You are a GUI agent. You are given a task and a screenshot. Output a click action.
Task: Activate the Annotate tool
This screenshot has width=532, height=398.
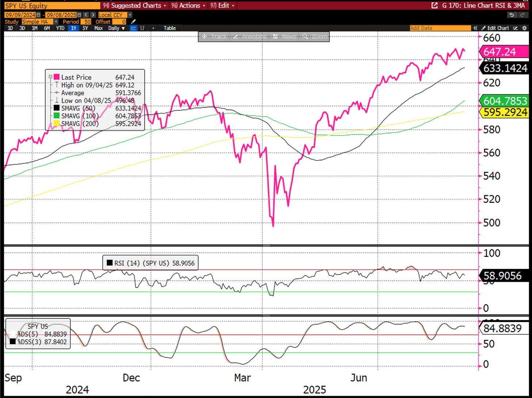pyautogui.click(x=250, y=37)
